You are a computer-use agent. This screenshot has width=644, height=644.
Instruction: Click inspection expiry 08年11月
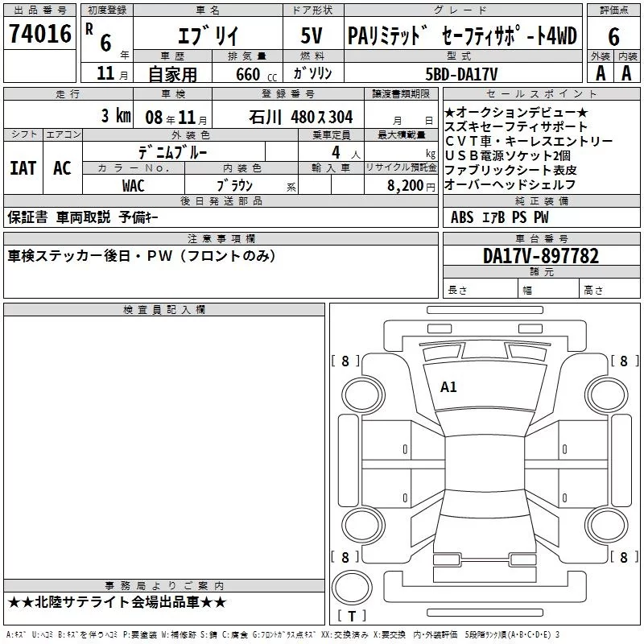point(176,118)
